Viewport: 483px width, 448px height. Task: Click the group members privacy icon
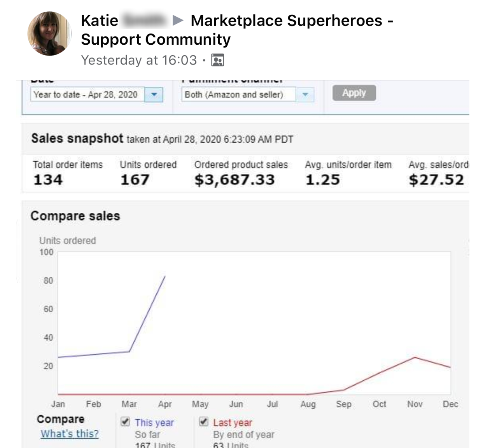217,60
